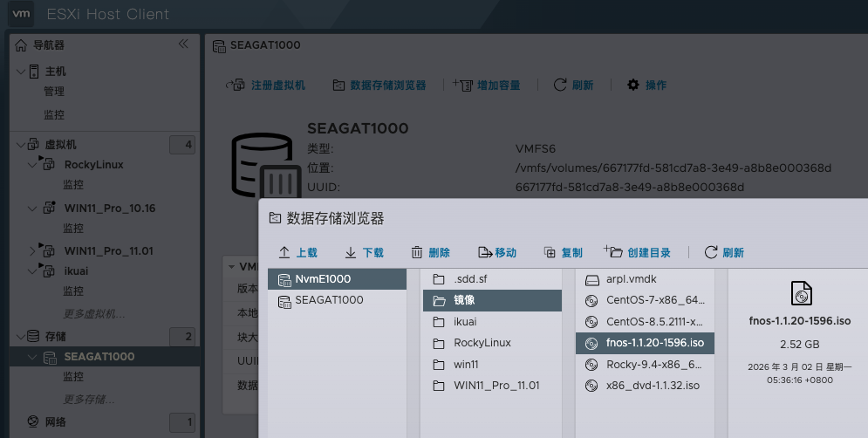This screenshot has width=868, height=438.
Task: Collapse the host tree node
Action: [20, 72]
